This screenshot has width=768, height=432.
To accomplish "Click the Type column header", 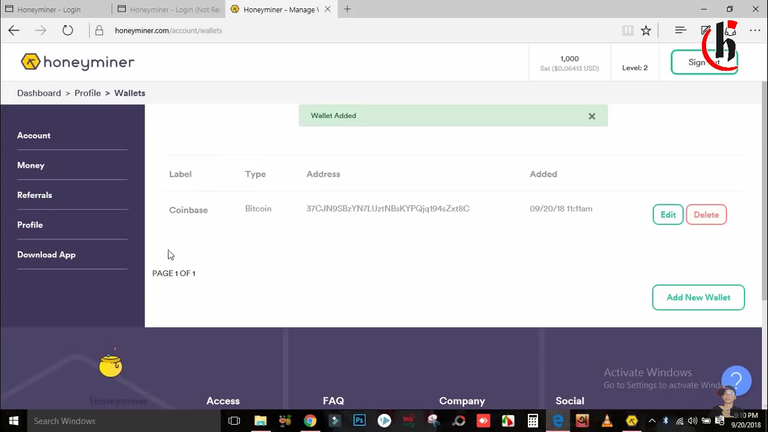I will click(255, 174).
